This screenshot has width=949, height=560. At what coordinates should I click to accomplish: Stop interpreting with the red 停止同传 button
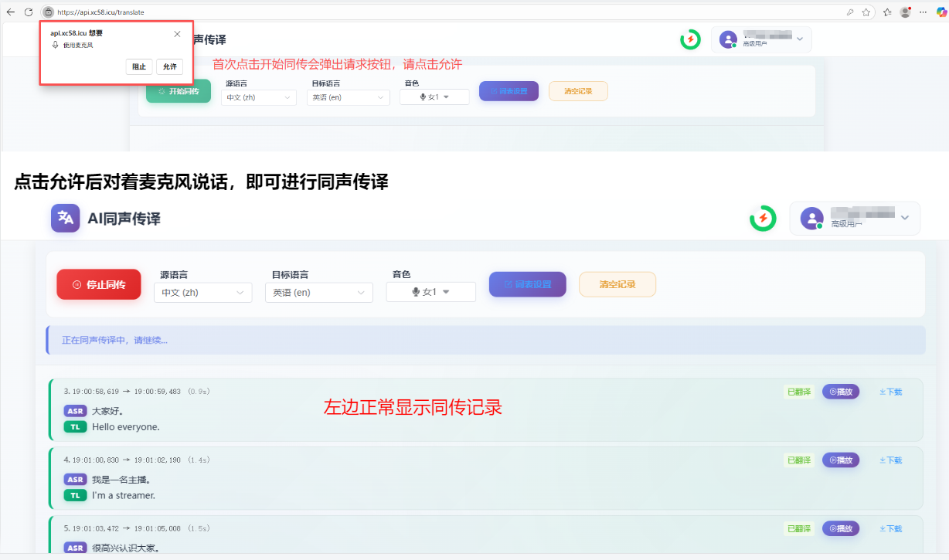pos(99,284)
